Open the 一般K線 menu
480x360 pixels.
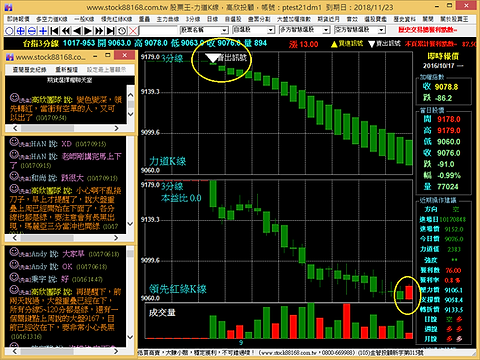(84, 19)
